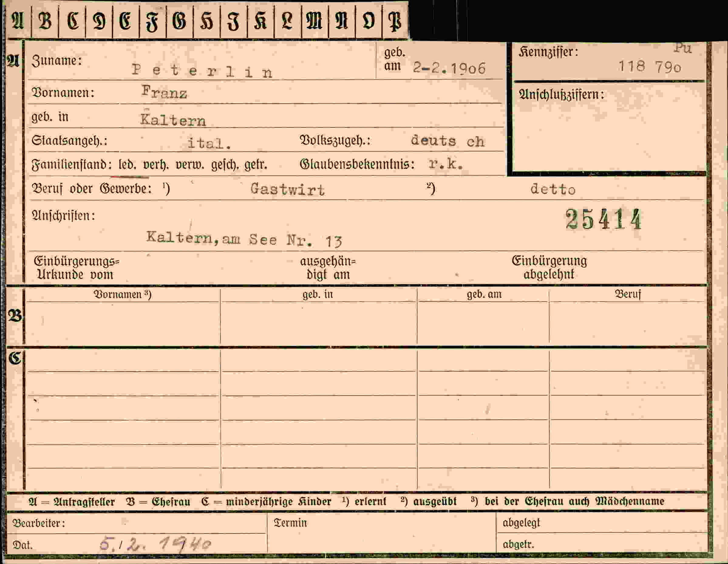
Task: Click the 'Vornamen:' label beside Franz
Action: (63, 92)
